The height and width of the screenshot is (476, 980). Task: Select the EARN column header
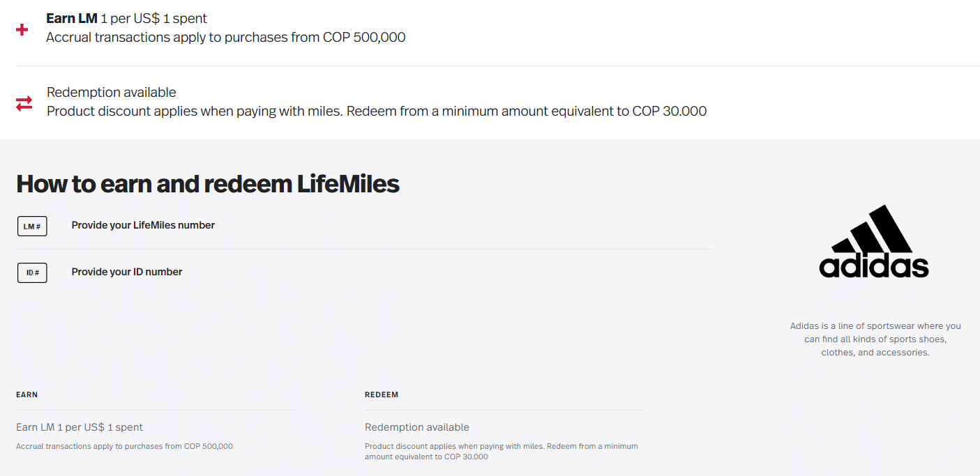[27, 394]
